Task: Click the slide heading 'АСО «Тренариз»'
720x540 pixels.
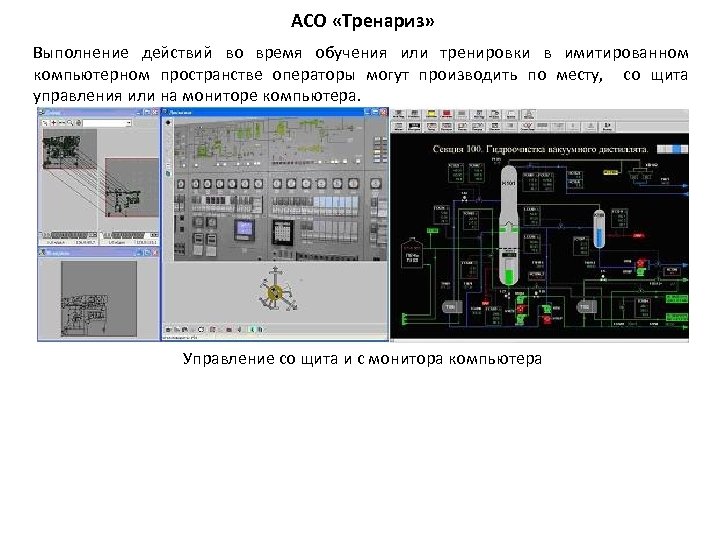Action: coord(362,21)
